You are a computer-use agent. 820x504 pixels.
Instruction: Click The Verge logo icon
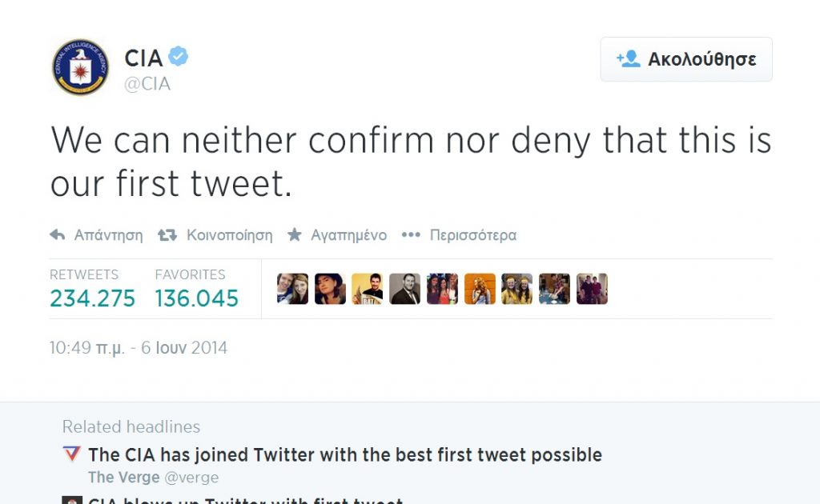[71, 454]
